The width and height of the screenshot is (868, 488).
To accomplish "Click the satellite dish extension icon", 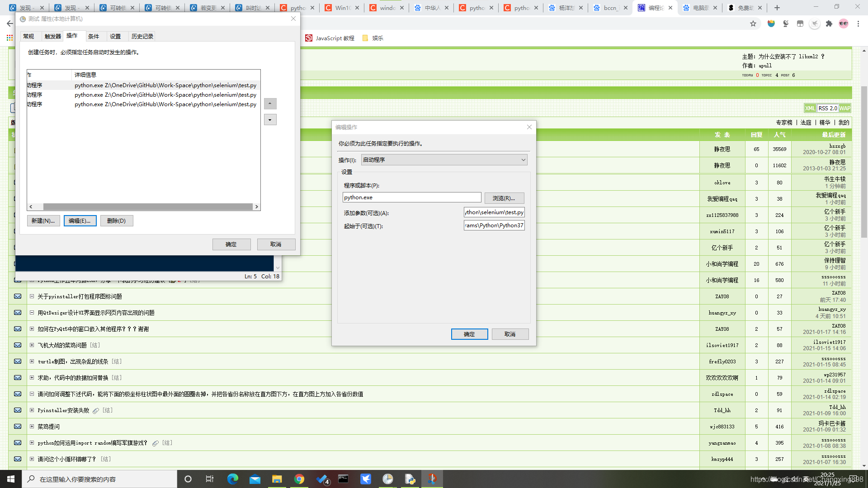I will click(786, 23).
